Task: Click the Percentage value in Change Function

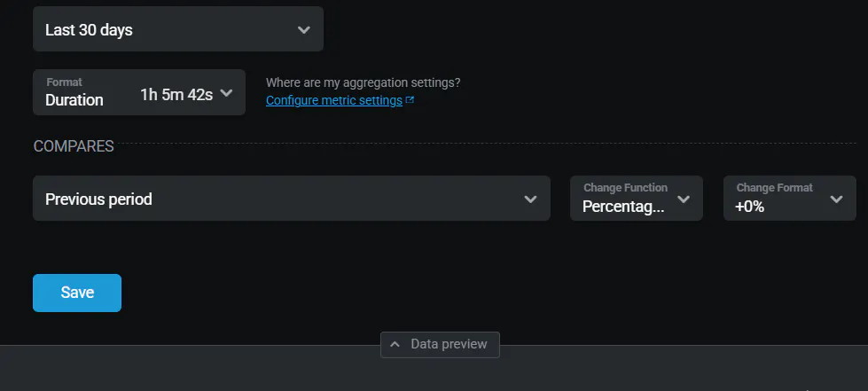Action: click(x=623, y=207)
